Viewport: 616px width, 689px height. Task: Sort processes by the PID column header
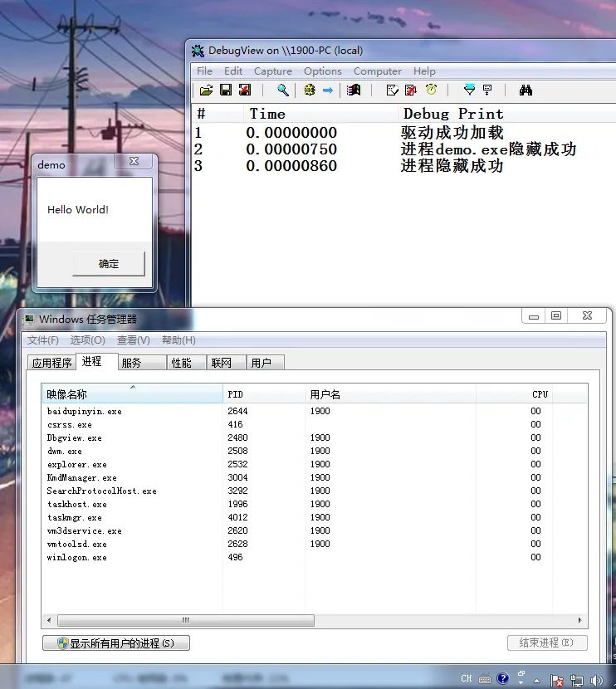pos(264,394)
